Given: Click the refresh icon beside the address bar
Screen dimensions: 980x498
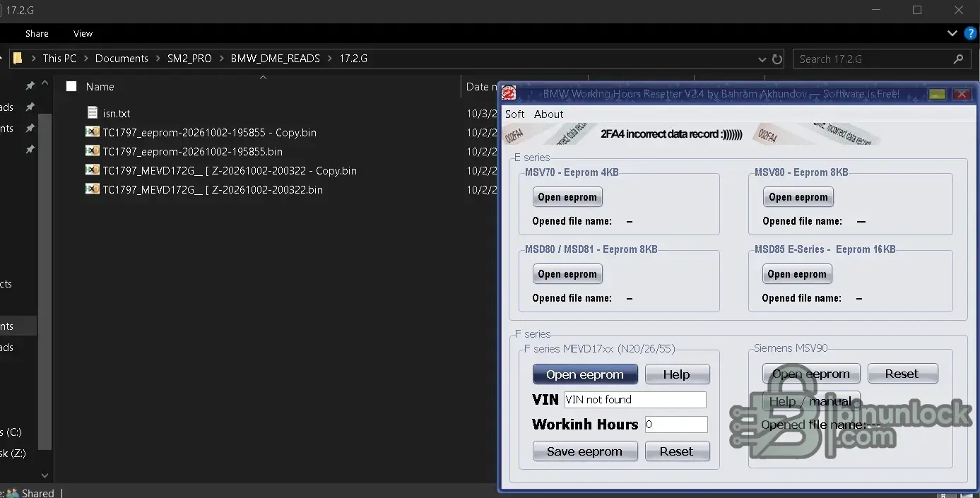Looking at the screenshot, I should (777, 59).
